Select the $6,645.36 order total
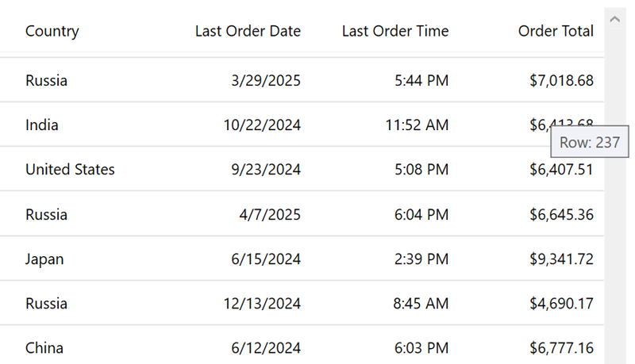The image size is (635, 364). pos(561,215)
